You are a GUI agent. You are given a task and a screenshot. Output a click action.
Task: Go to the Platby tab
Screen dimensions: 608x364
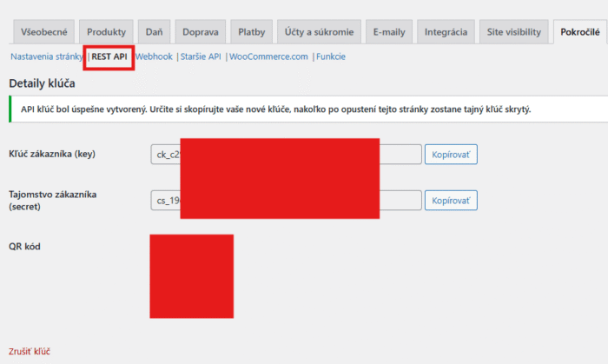251,32
